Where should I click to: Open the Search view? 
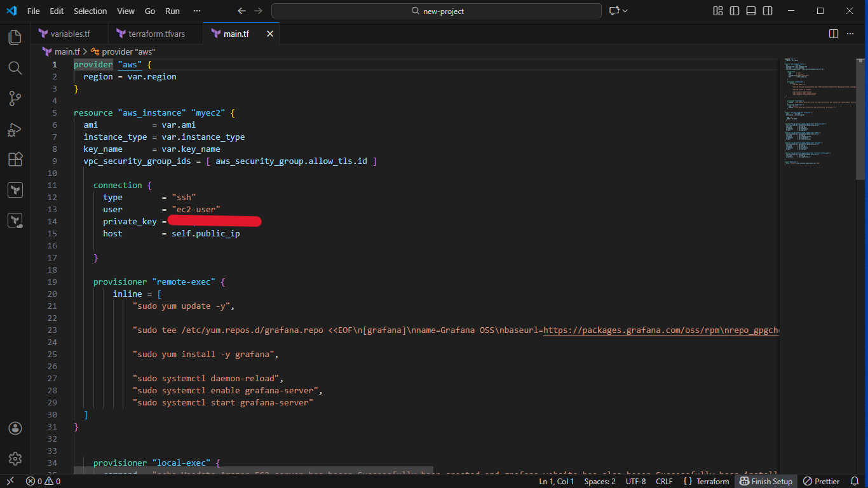click(15, 67)
